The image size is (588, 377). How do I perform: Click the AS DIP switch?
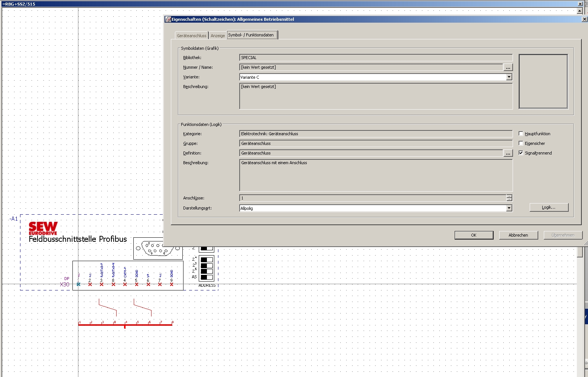(207, 277)
